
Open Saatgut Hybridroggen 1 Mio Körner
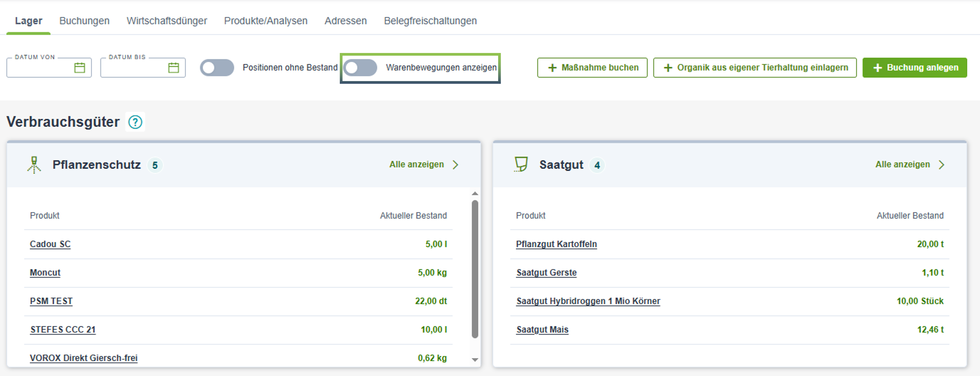[588, 301]
